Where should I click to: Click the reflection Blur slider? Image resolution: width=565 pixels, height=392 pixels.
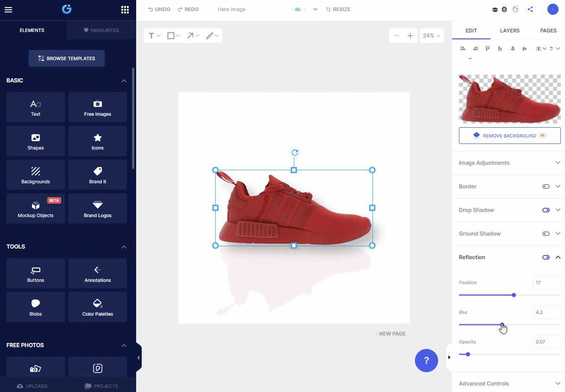(x=510, y=324)
